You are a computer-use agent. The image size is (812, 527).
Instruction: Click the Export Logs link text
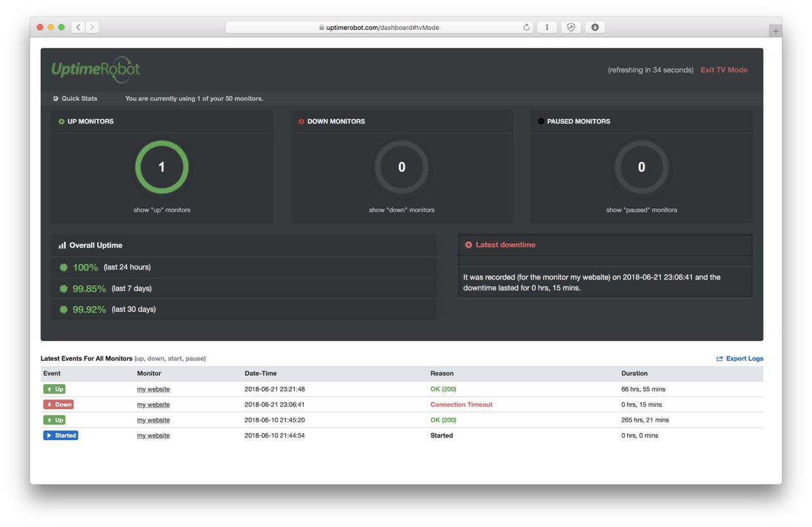tap(745, 359)
